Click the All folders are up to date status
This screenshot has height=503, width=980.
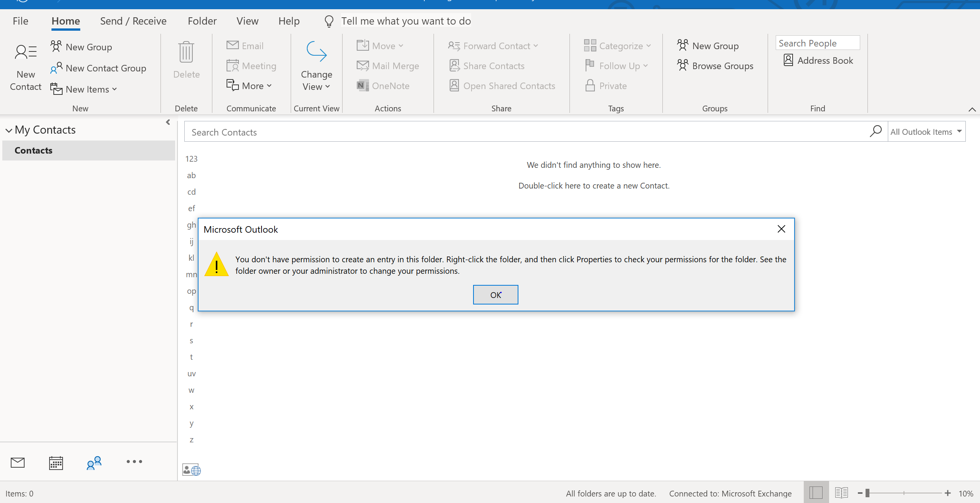[611, 493]
